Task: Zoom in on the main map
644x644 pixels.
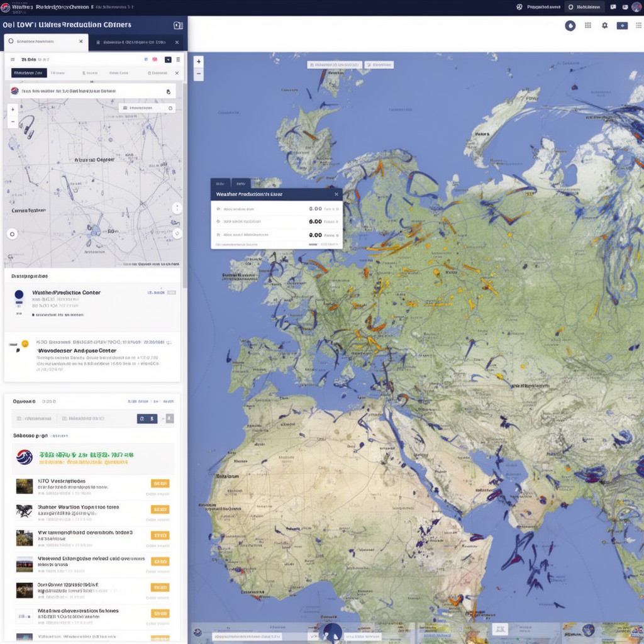Action: click(x=199, y=62)
